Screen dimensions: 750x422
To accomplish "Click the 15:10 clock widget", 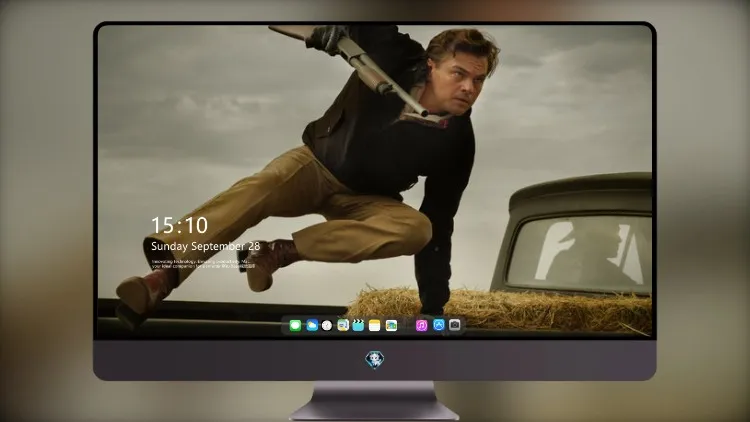I will pyautogui.click(x=179, y=225).
